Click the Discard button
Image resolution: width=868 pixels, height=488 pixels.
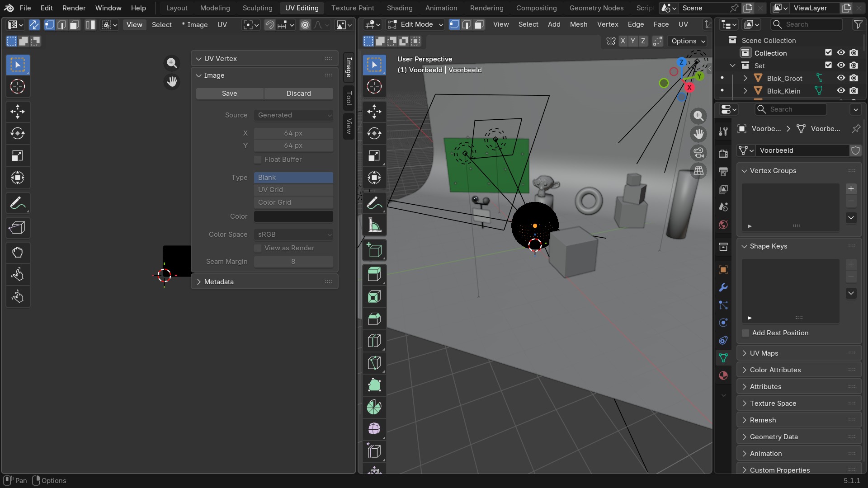(x=299, y=94)
